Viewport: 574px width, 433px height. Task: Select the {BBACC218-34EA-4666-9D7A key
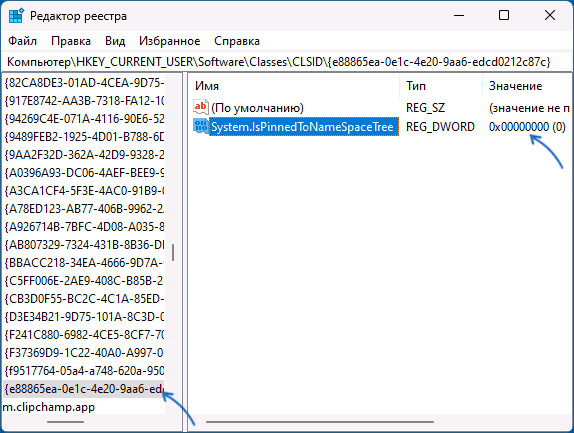pos(84,263)
